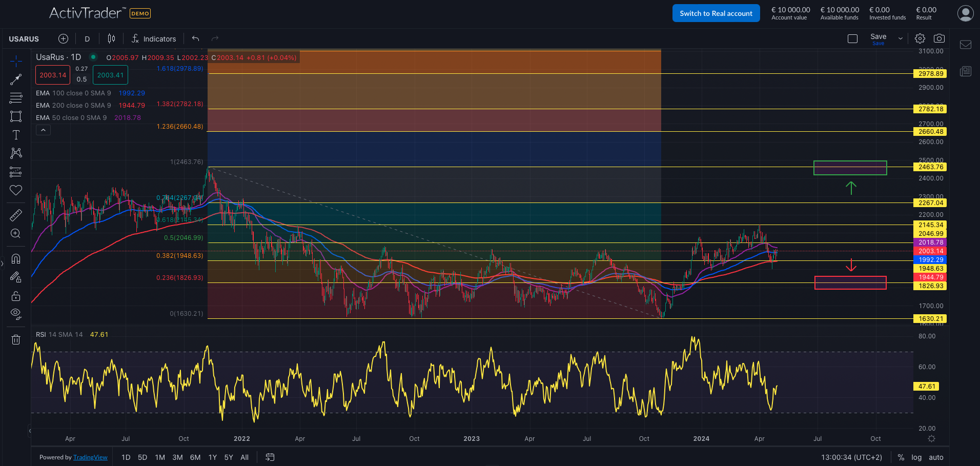Hide all drawings with eye icon

[16, 314]
